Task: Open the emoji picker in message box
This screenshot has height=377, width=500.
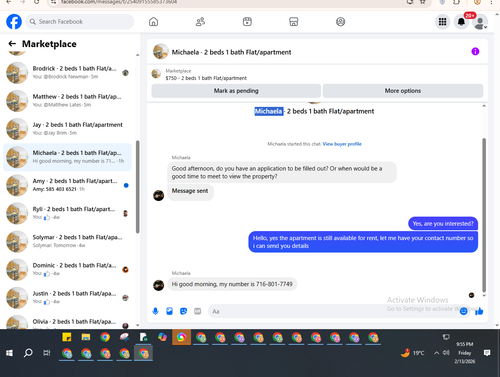Action: tap(463, 311)
